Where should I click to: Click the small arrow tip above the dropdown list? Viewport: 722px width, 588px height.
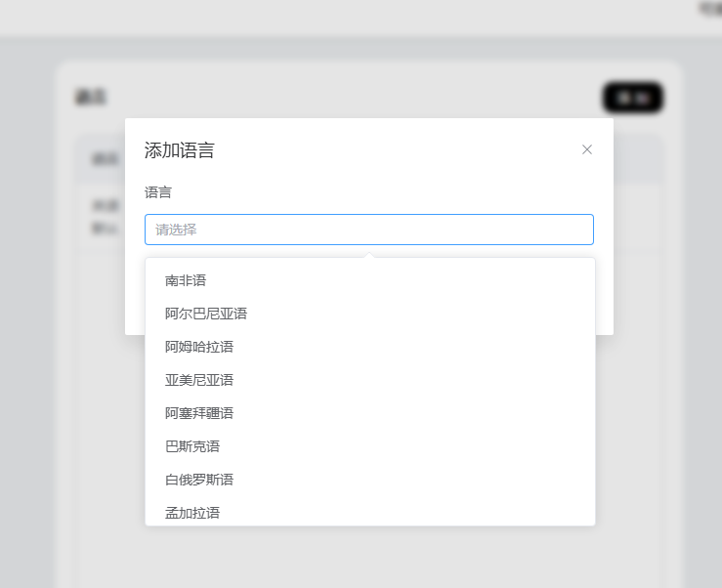click(x=369, y=255)
